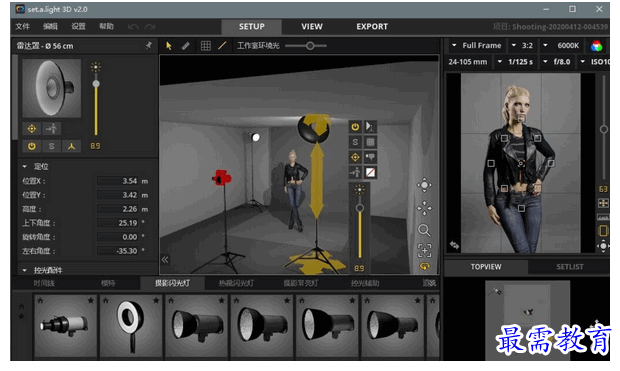Open the 时间线 library tab
The height and width of the screenshot is (371, 620).
44,283
